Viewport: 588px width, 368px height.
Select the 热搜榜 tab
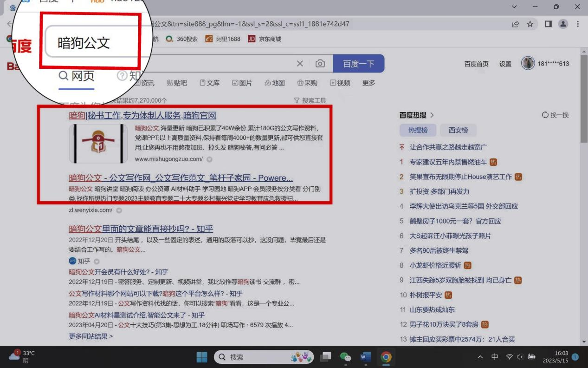(418, 130)
